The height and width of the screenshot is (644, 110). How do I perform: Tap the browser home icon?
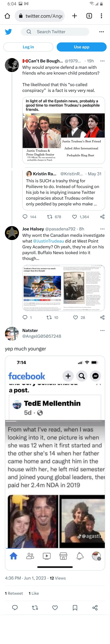(x=8, y=16)
